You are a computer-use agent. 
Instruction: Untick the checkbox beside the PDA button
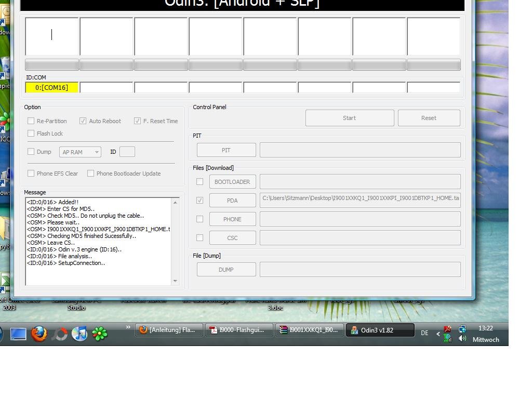click(200, 200)
